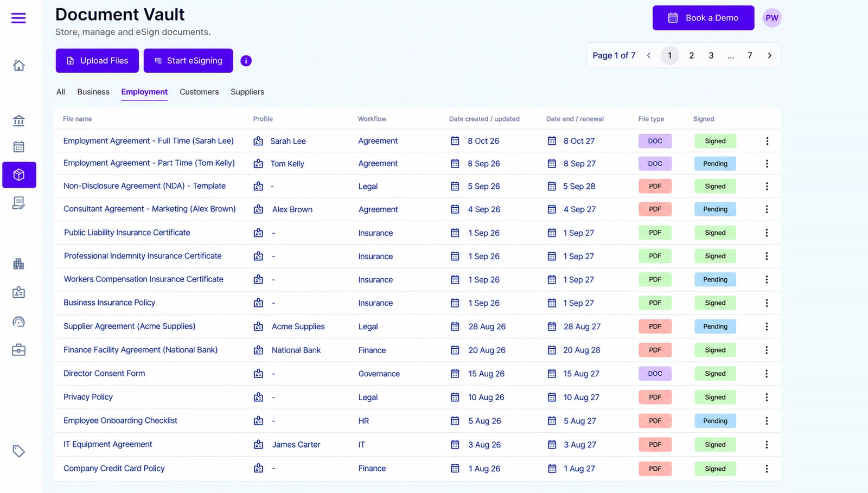Click the DOC badge for Director Consent Form
The height and width of the screenshot is (493, 868).
point(655,374)
